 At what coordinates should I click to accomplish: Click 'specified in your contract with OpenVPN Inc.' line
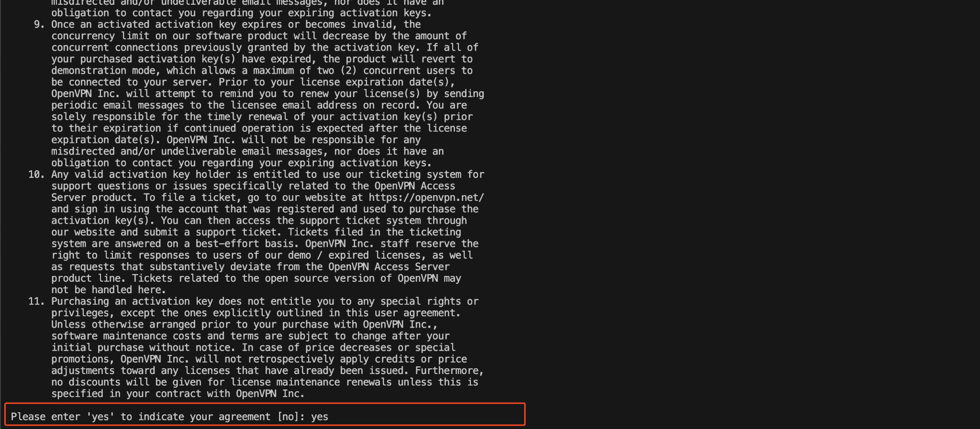(x=178, y=394)
